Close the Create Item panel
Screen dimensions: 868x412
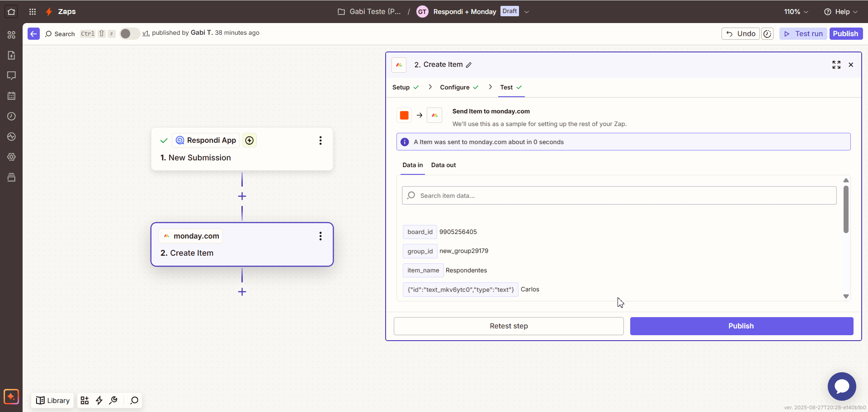tap(851, 65)
